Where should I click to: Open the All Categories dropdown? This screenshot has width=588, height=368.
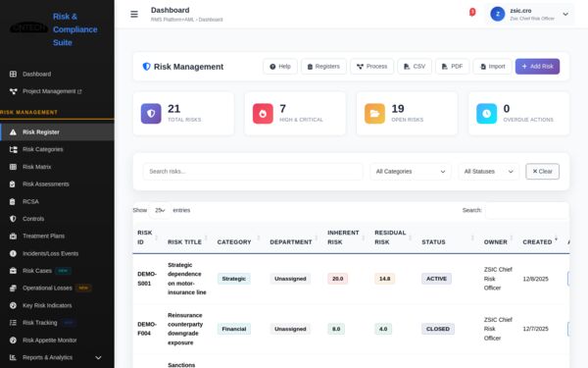click(411, 172)
